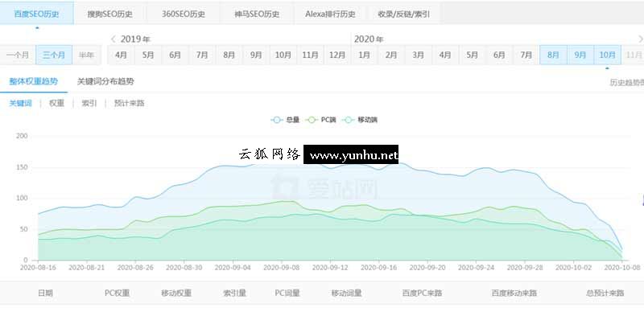Go to next months with right arrow
Viewport: 644px width, 312px height.
coord(641,39)
